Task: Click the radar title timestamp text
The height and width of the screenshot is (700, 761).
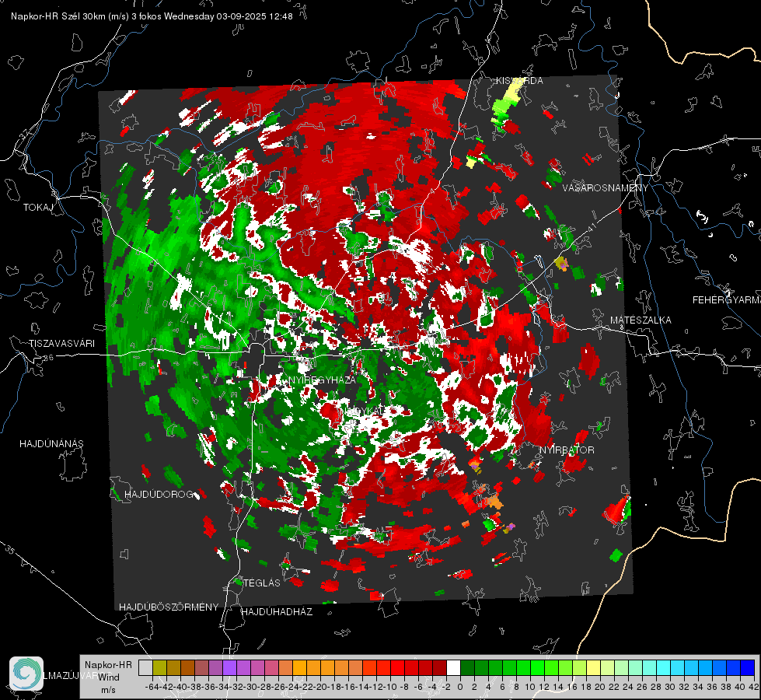Action: coord(152,16)
